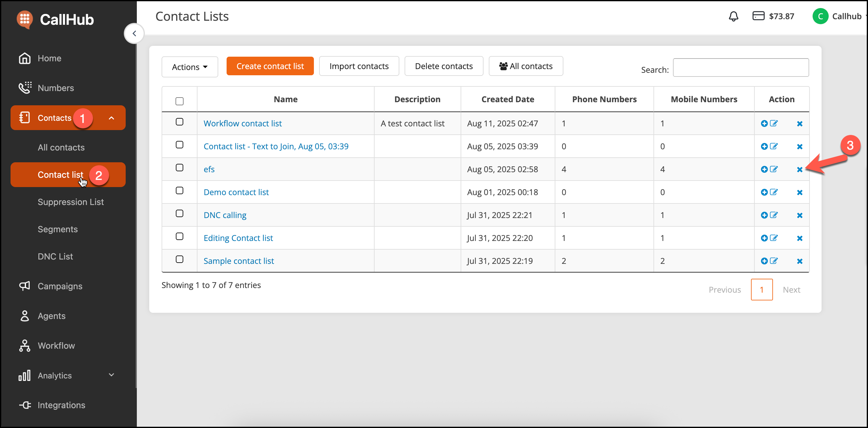Open the Suppression List menu item
The height and width of the screenshot is (428, 868).
70,202
